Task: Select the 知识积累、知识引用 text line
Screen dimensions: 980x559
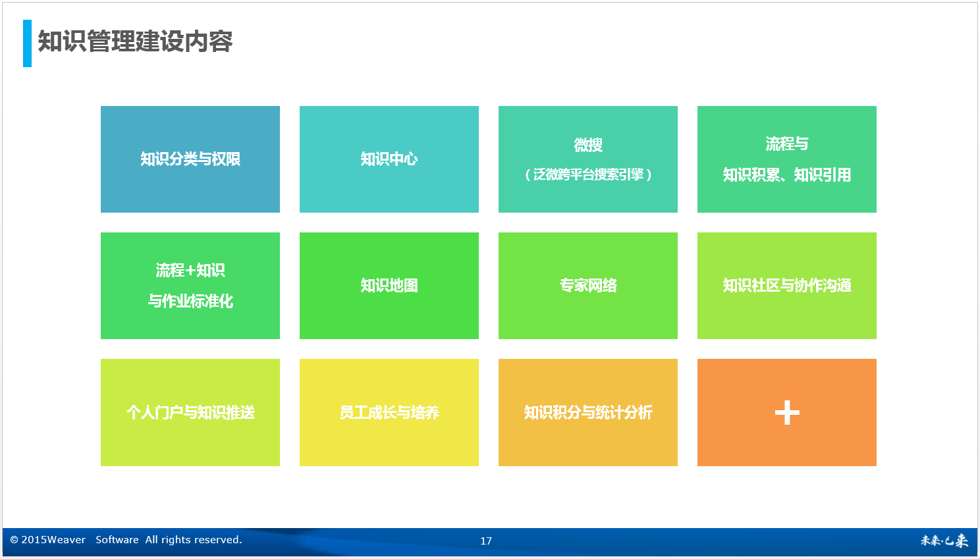Action: (786, 175)
